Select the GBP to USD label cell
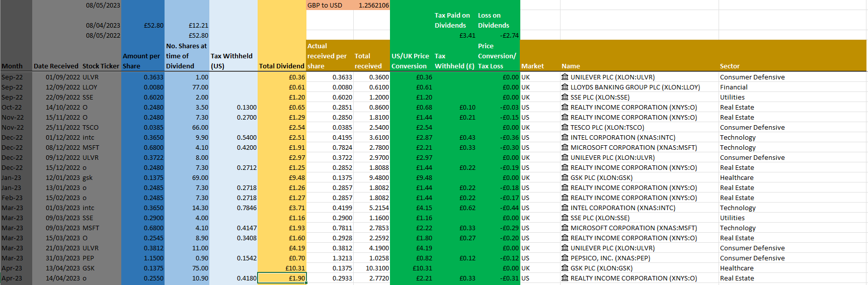This screenshot has height=285, width=868. tap(330, 5)
